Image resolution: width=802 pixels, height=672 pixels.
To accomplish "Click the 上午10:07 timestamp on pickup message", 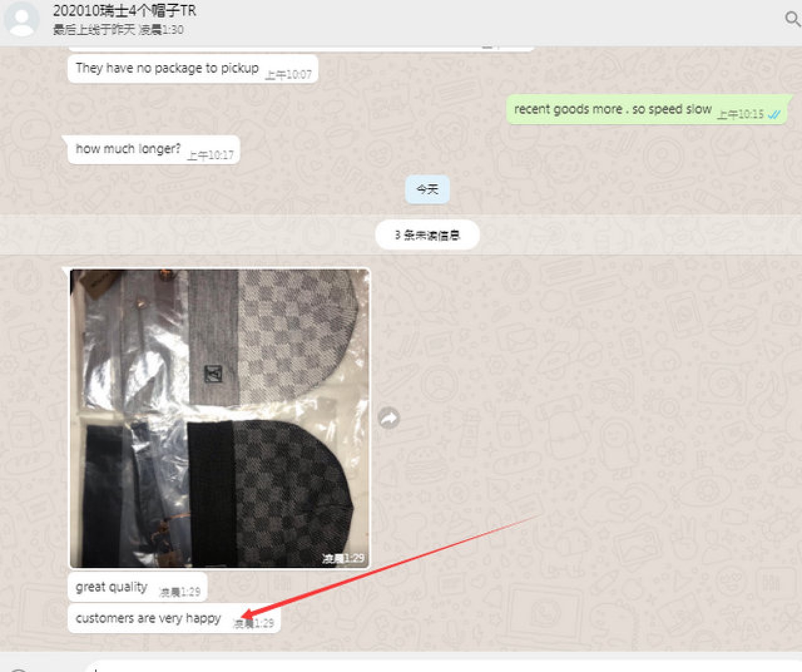I will (288, 75).
